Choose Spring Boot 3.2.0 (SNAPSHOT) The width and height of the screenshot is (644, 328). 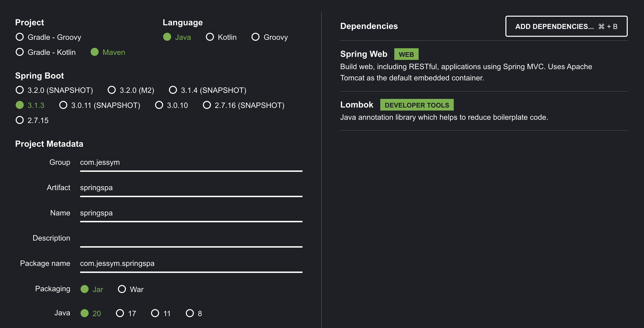coord(54,90)
